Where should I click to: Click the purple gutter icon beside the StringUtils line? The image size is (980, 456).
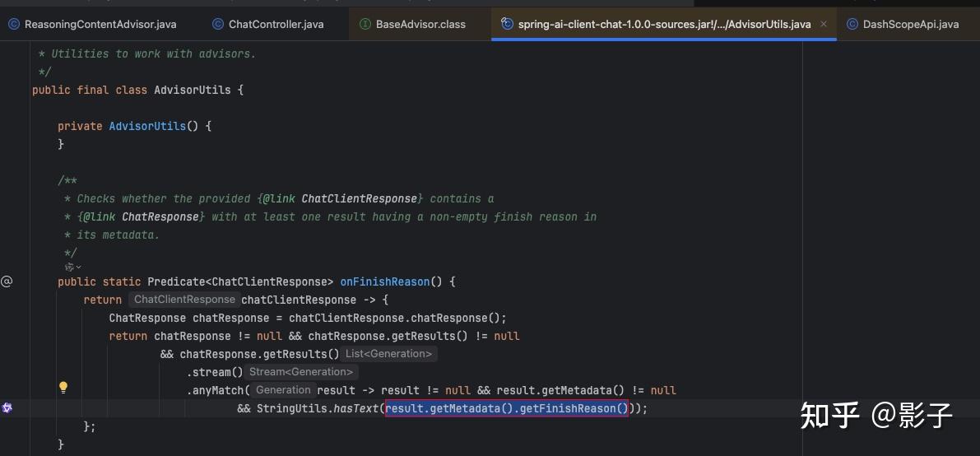[x=7, y=407]
